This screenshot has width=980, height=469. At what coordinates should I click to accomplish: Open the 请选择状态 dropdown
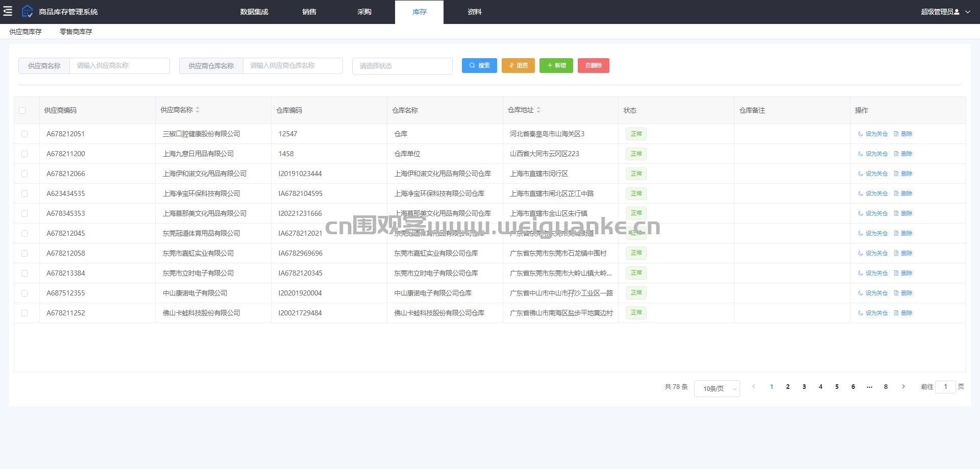point(402,66)
